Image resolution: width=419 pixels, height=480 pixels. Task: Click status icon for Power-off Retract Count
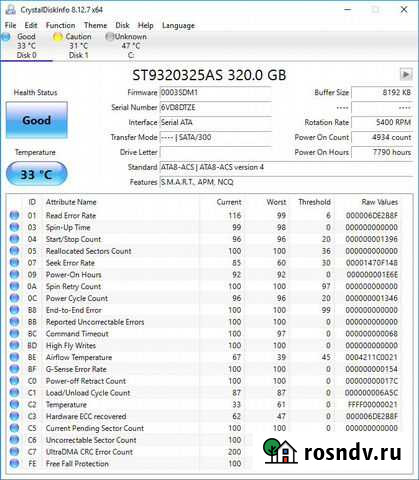tap(14, 381)
